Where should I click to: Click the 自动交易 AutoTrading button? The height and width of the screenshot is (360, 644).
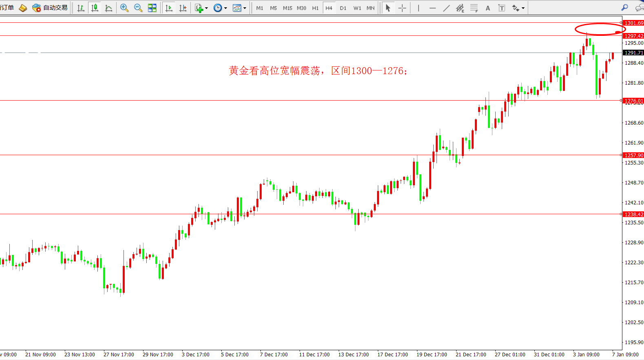[50, 8]
